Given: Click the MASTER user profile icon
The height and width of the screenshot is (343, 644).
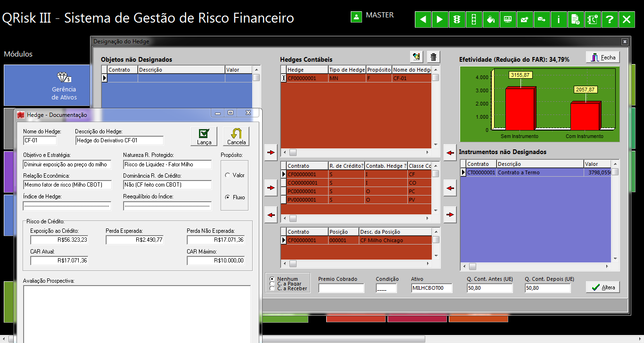Looking at the screenshot, I should tap(356, 16).
